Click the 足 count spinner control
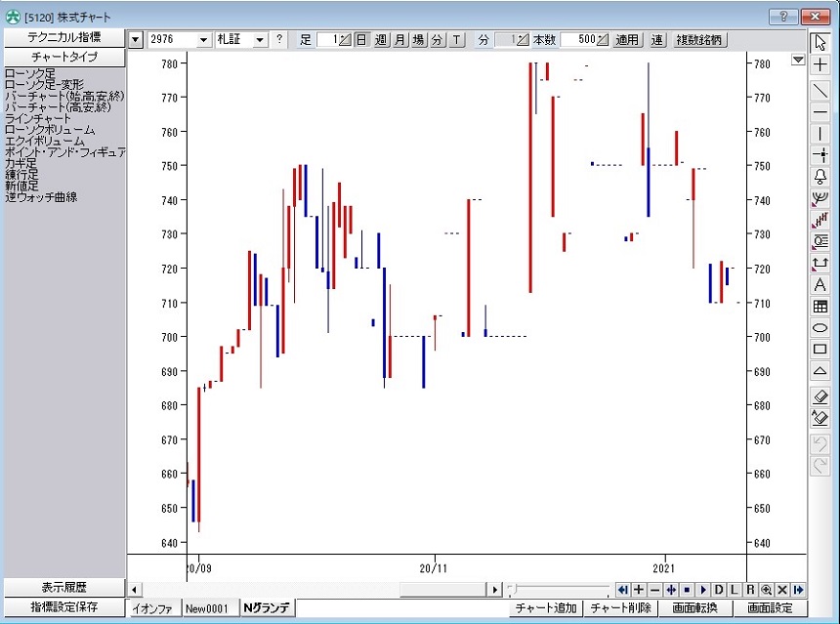The width and height of the screenshot is (840, 624). [345, 40]
